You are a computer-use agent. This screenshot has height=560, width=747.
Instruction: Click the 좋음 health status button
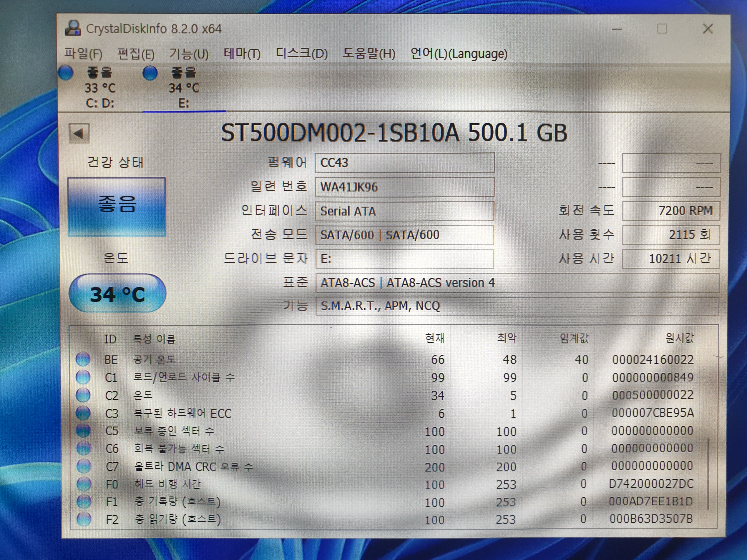pos(117,207)
